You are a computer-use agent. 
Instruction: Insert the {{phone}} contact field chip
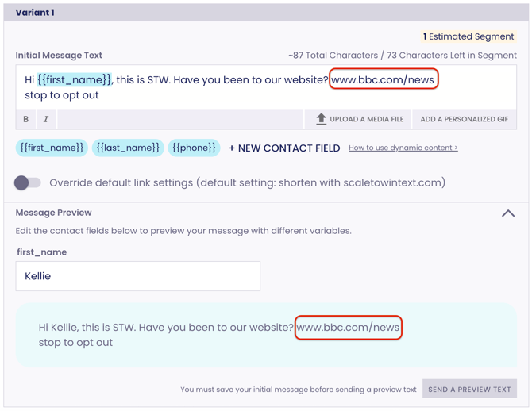[x=194, y=148]
